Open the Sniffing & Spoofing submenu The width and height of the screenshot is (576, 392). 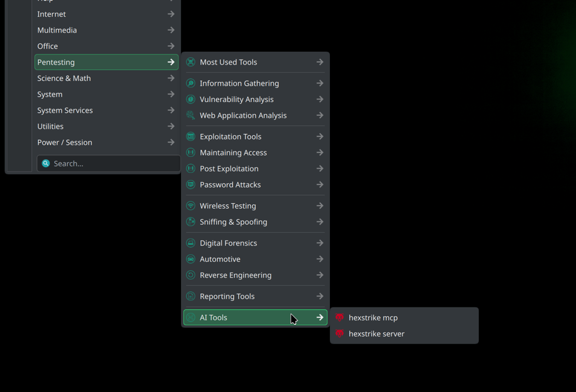coord(233,222)
